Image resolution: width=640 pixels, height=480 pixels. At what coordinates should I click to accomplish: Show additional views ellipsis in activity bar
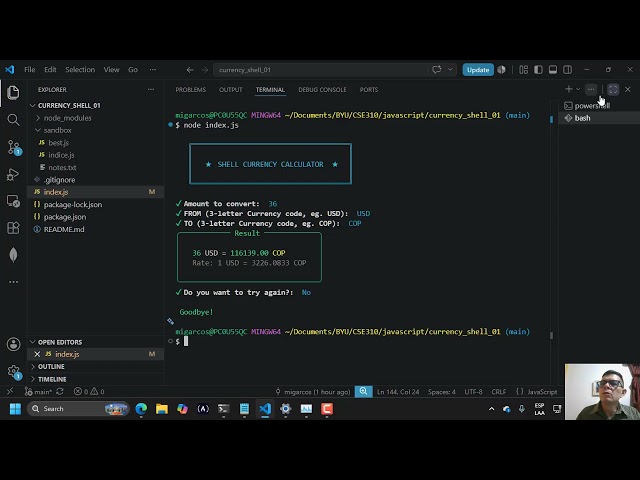13,282
